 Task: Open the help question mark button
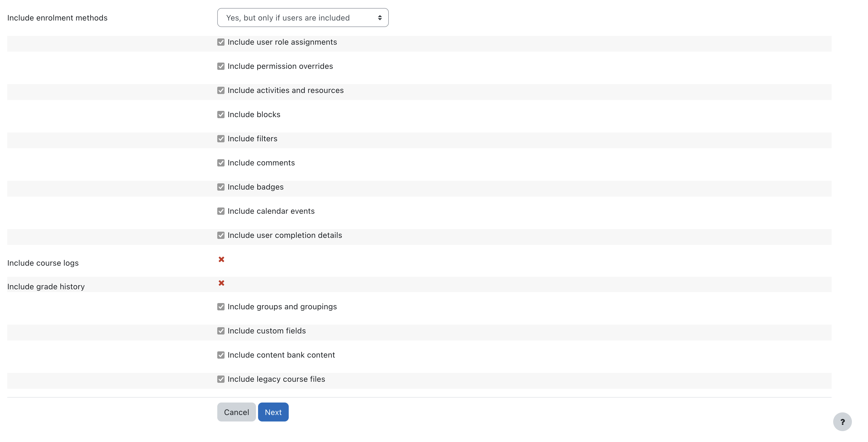pyautogui.click(x=842, y=422)
